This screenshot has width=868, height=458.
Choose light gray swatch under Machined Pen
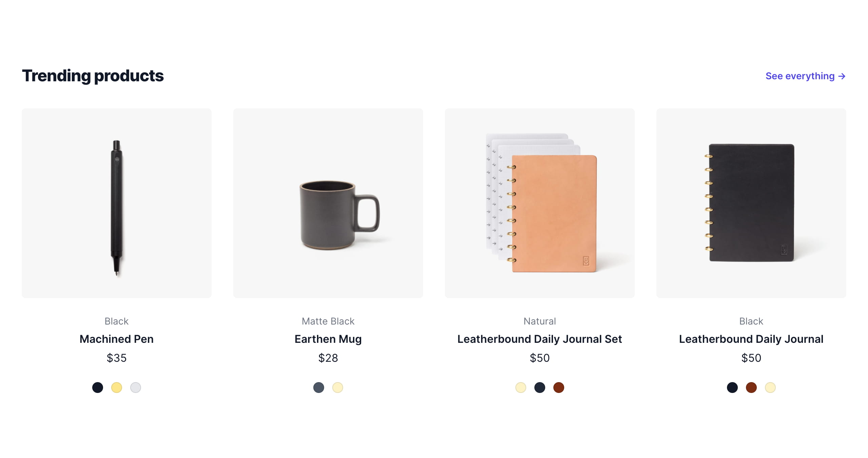point(136,388)
